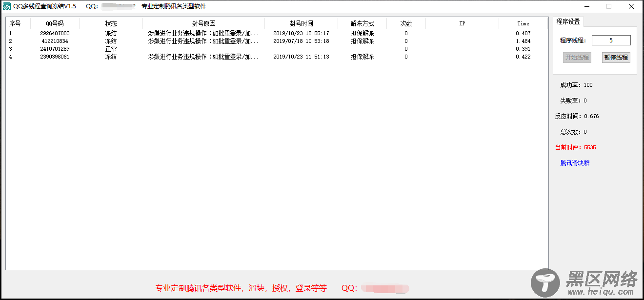Click the Time value 1.484
The width and height of the screenshot is (644, 300).
click(523, 41)
